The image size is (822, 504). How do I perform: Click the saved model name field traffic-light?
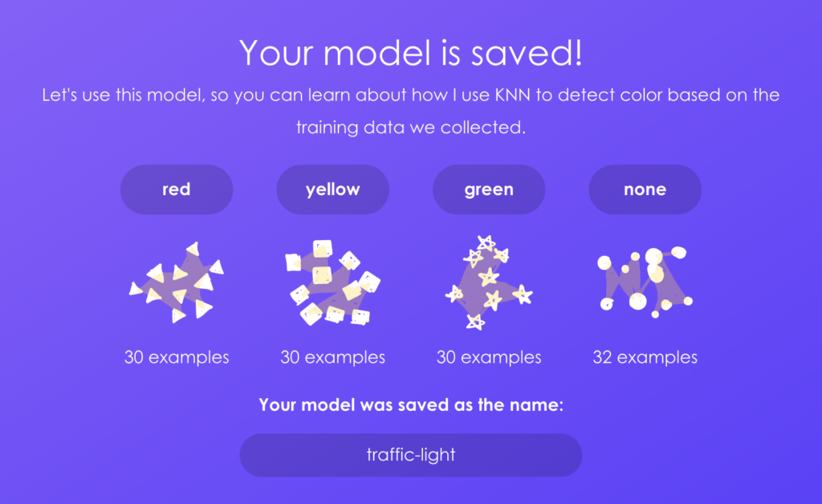[x=411, y=455]
